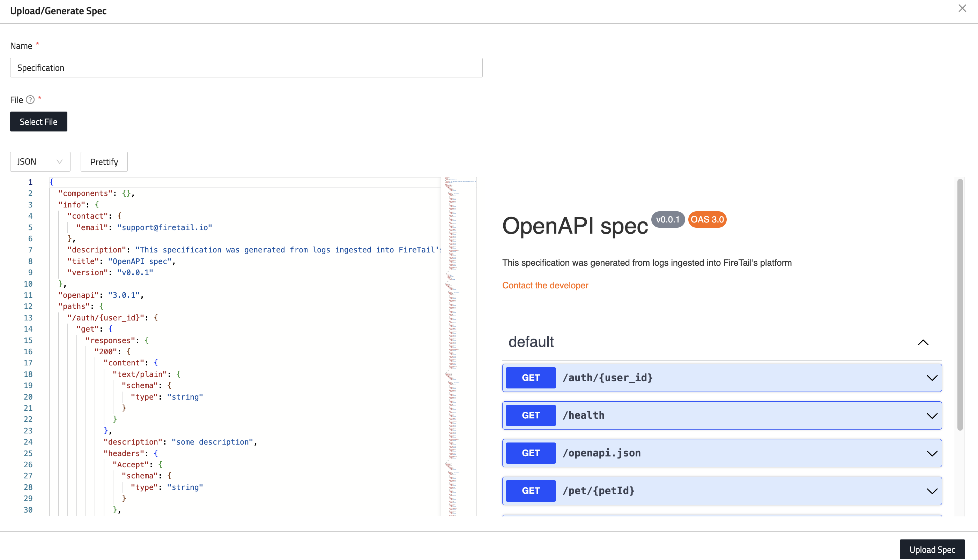
Task: Open the Contact the developer link
Action: [545, 285]
